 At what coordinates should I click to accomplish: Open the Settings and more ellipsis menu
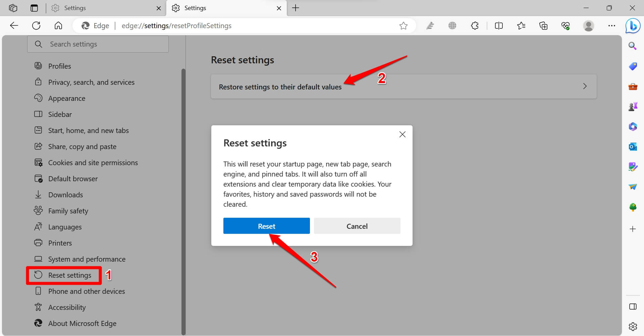click(x=612, y=25)
